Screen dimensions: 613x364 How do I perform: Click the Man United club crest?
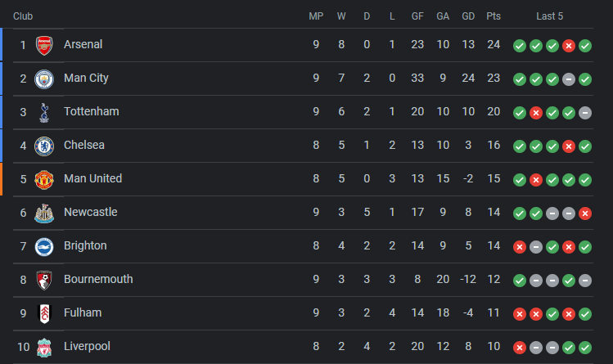click(44, 180)
